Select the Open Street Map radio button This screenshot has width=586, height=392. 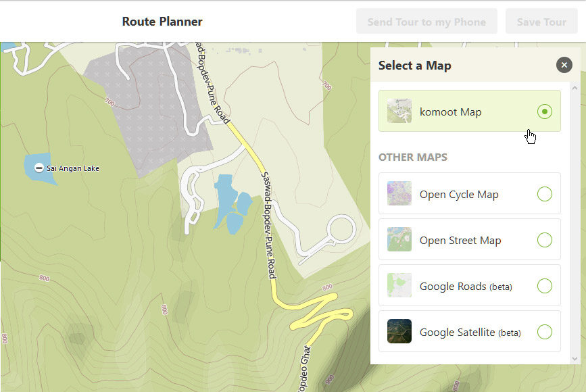click(545, 240)
